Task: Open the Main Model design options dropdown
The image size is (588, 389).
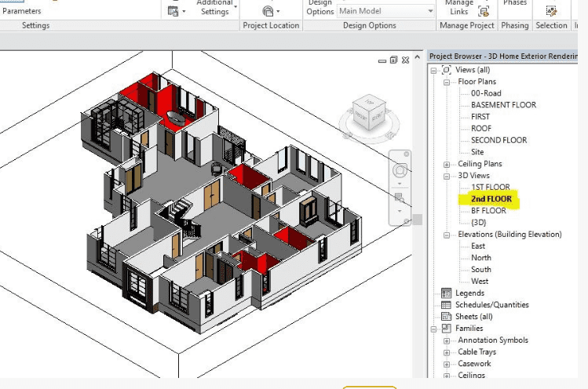Action: 430,11
